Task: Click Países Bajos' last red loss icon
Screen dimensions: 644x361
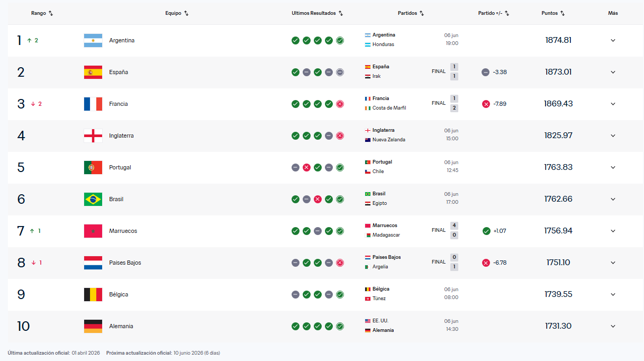Action: (x=340, y=263)
